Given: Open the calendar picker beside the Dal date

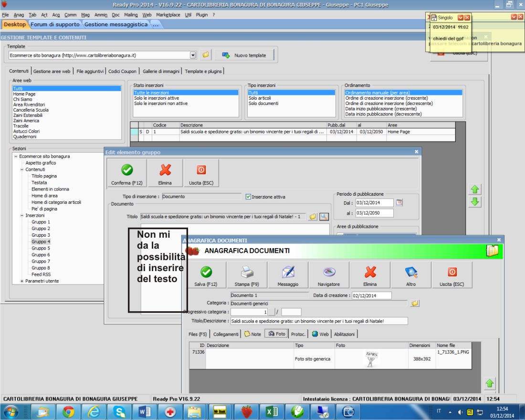Looking at the screenshot, I should click(x=399, y=202).
